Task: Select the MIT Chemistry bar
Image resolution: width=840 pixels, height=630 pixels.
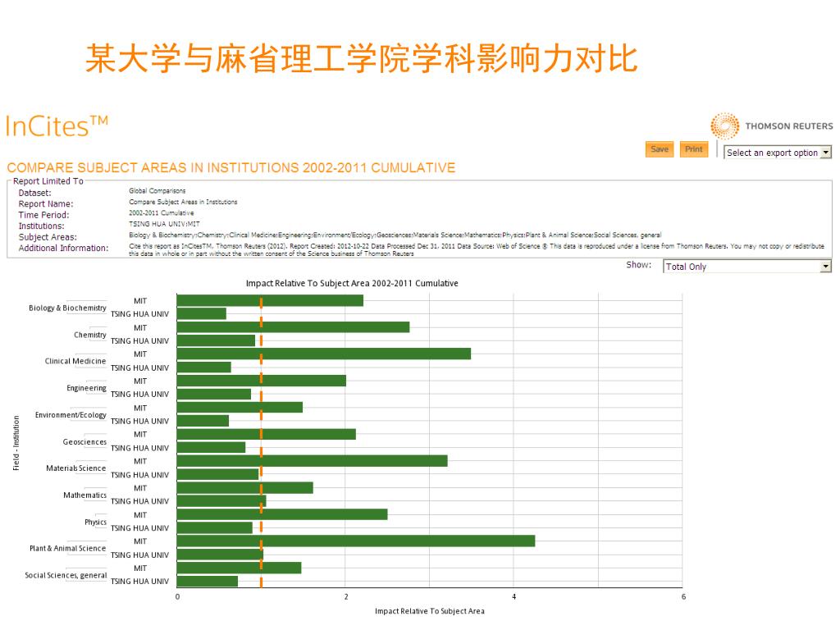Action: coord(293,327)
